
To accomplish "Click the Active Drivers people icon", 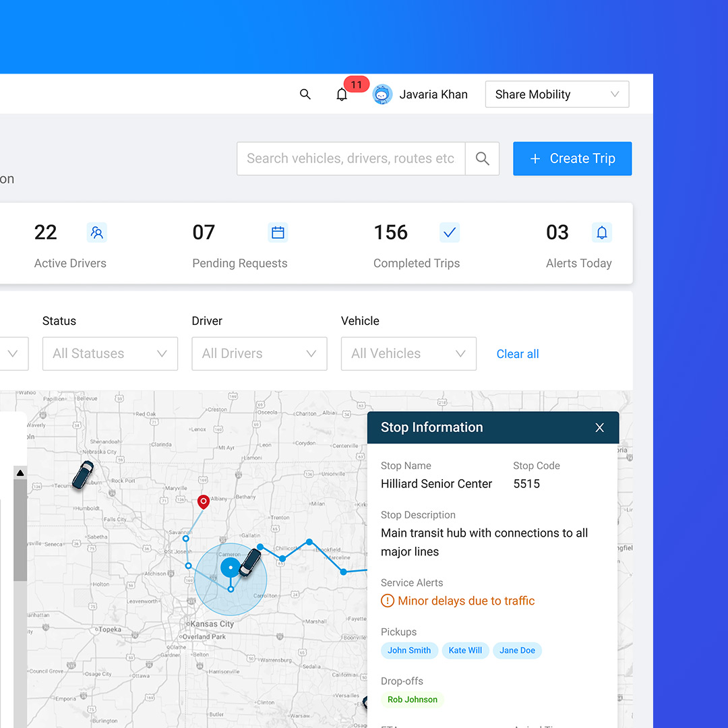I will click(x=97, y=232).
